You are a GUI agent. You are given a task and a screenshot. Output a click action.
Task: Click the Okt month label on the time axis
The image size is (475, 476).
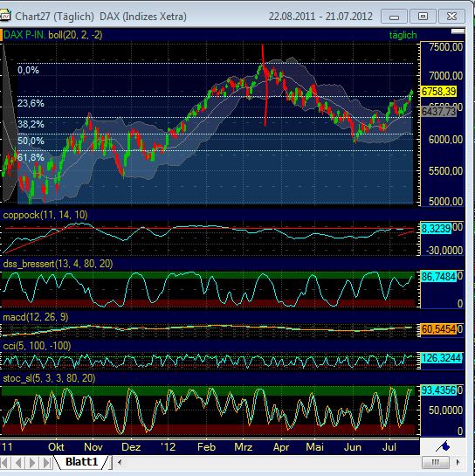tap(56, 447)
